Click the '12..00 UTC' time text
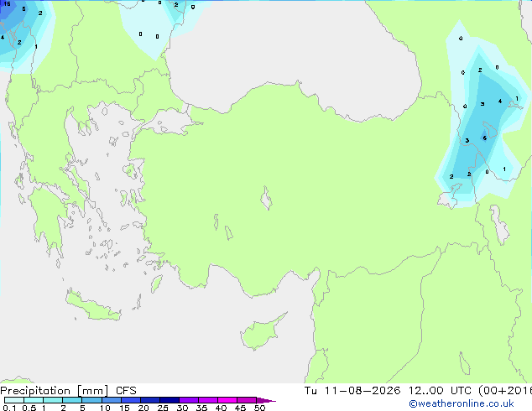532x411 pixels. tap(440, 391)
